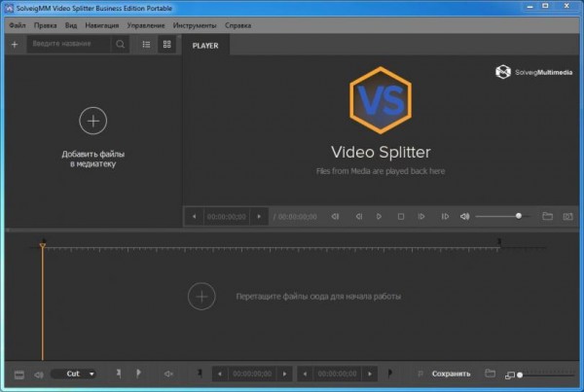
Task: Click the plus icon in media library toolbar
Action: tap(15, 45)
